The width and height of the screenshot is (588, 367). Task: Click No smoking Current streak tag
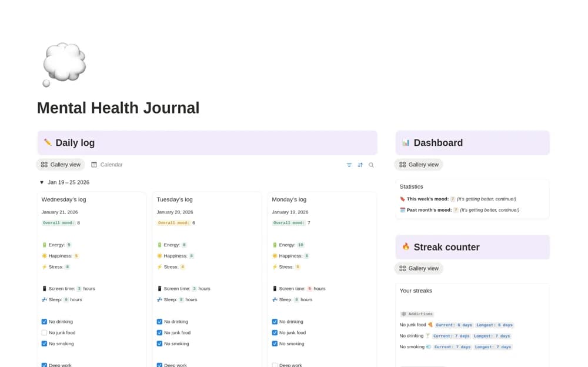tap(452, 347)
